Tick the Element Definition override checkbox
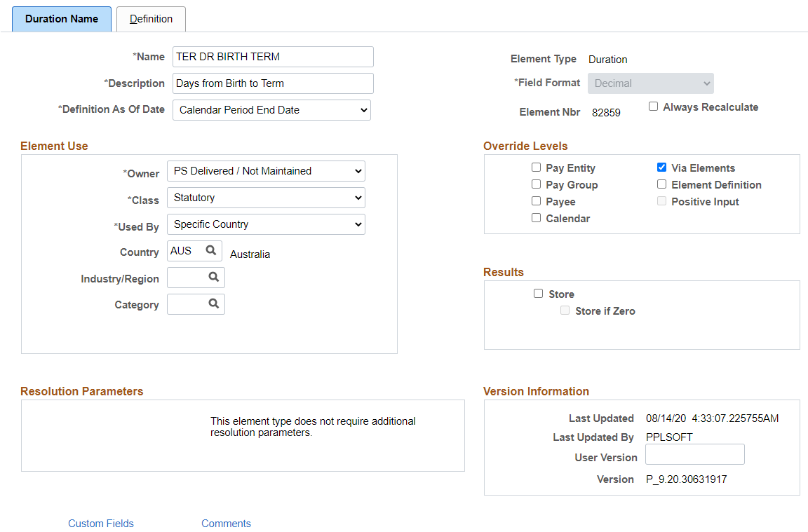 (x=661, y=184)
